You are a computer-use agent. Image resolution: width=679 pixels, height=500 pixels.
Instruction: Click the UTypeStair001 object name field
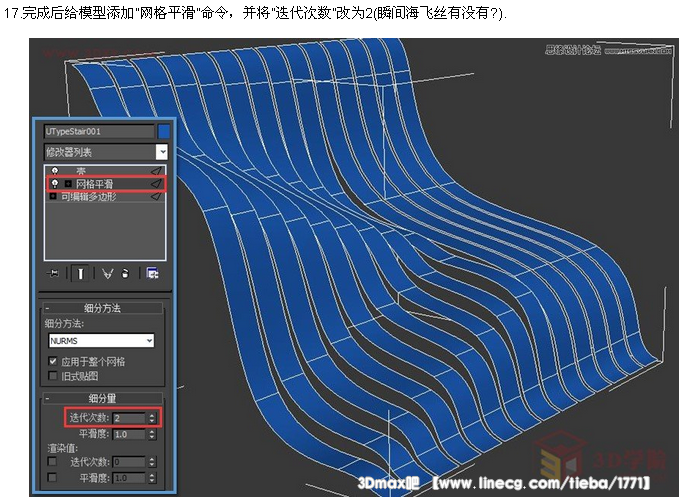(x=99, y=131)
